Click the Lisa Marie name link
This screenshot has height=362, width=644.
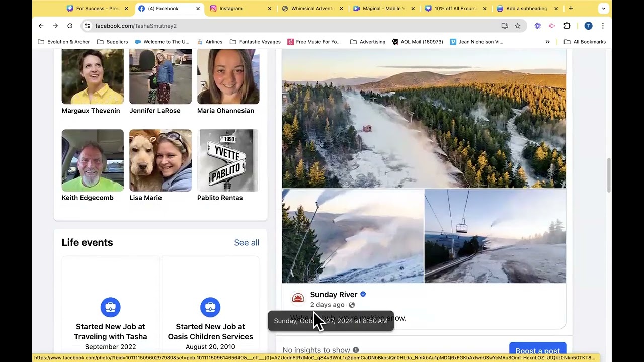145,198
